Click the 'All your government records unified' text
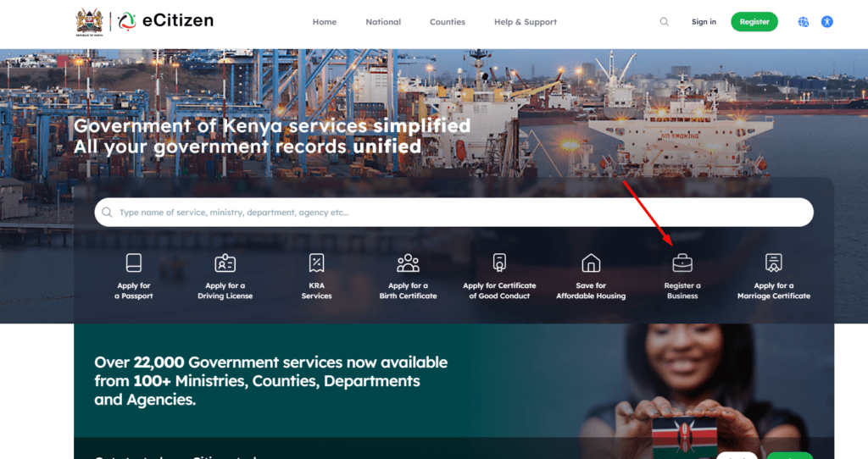Viewport: 868px width, 459px height. (x=248, y=147)
